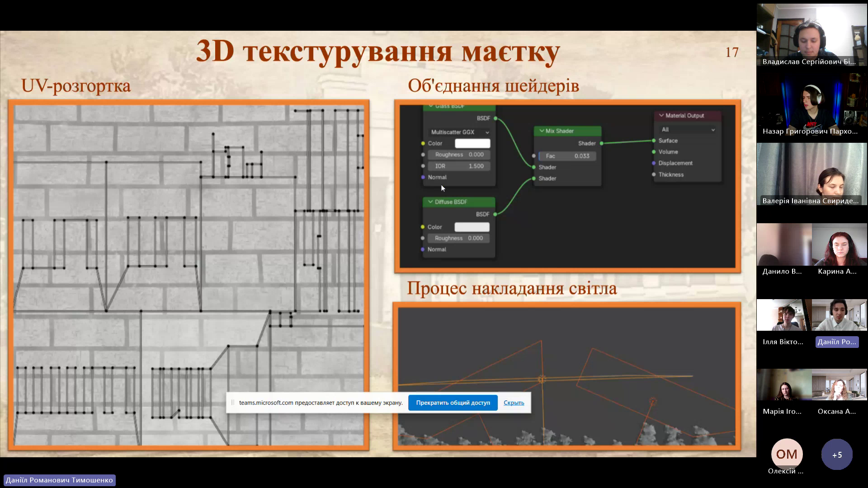The image size is (868, 488).
Task: Click the Скрыть link
Action: point(514,403)
